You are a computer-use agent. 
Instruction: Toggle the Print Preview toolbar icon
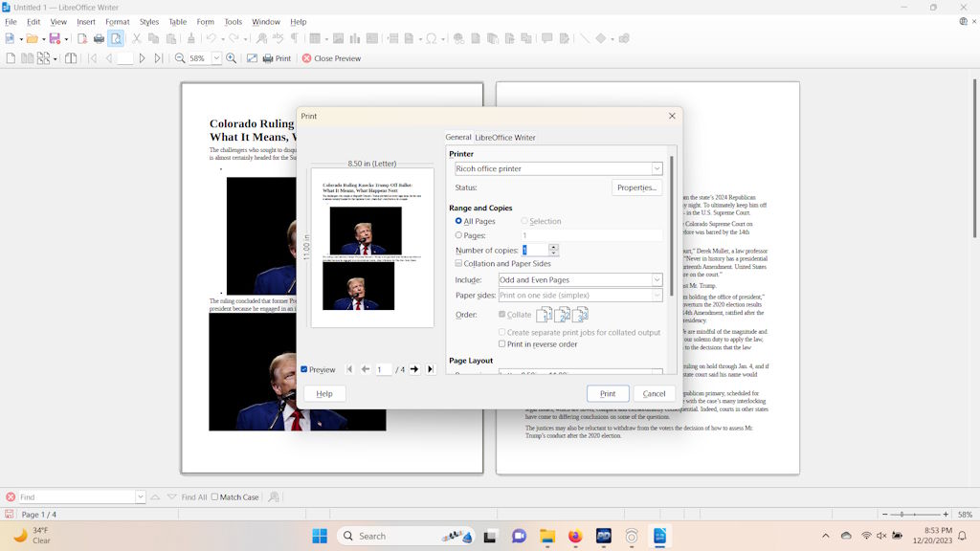116,38
